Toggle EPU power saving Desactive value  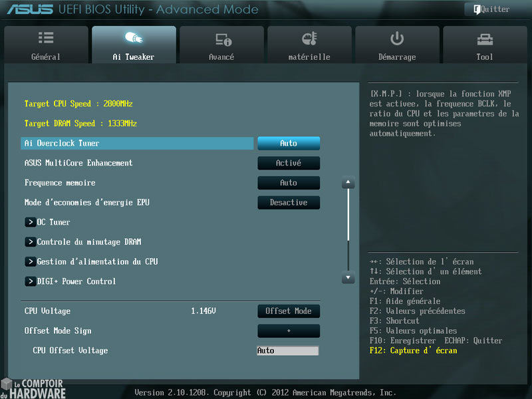289,203
